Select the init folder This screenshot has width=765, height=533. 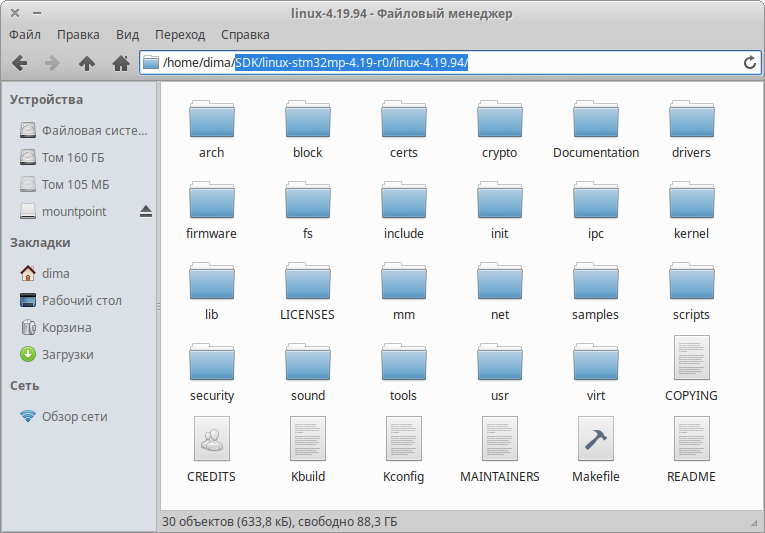pyautogui.click(x=500, y=211)
